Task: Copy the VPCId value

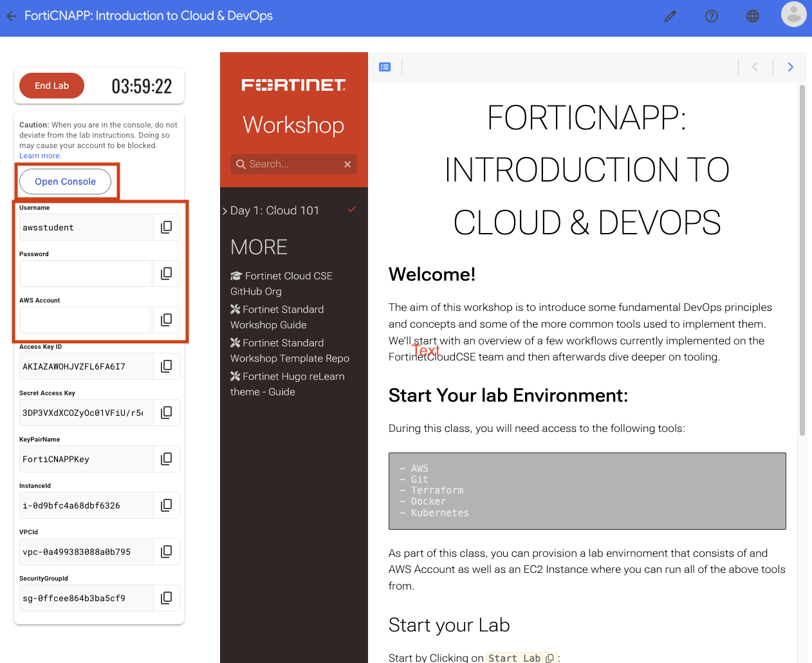Action: (167, 552)
